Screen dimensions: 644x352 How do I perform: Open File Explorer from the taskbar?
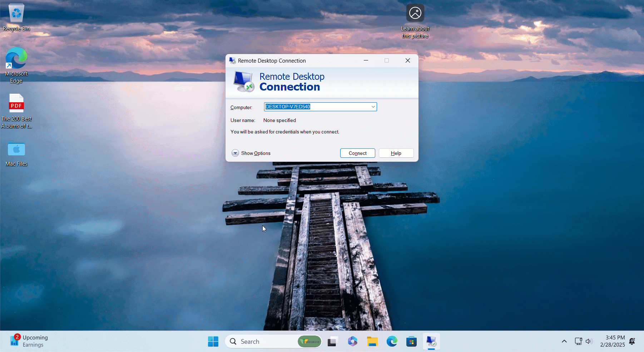coord(372,341)
